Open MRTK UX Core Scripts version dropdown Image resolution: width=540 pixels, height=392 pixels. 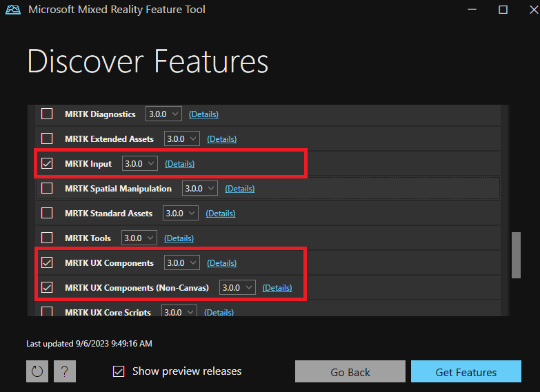point(179,311)
